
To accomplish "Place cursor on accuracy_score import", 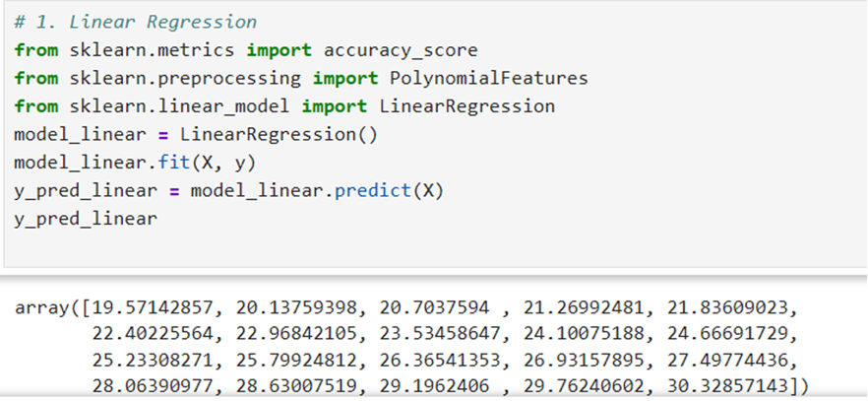I will click(x=401, y=50).
